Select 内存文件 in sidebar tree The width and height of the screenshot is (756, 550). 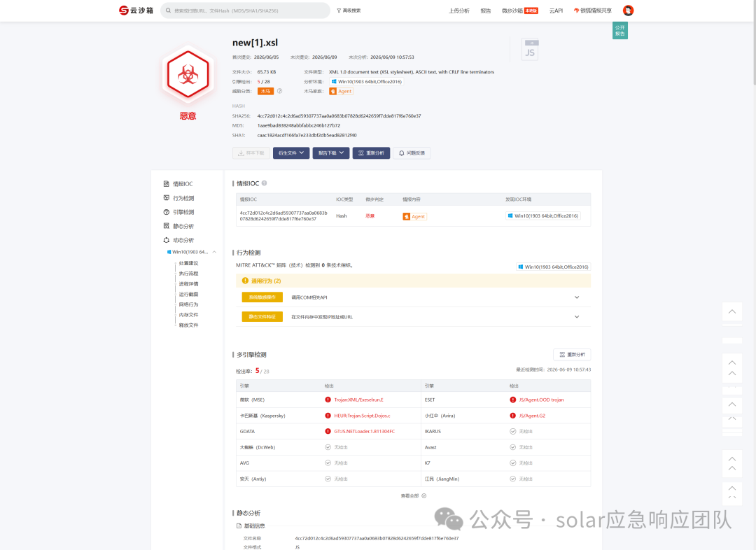188,315
